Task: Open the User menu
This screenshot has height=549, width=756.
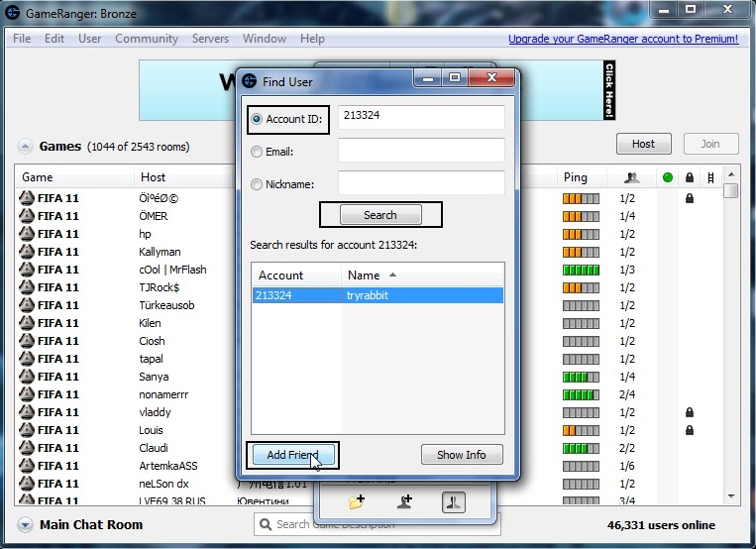Action: [x=90, y=39]
